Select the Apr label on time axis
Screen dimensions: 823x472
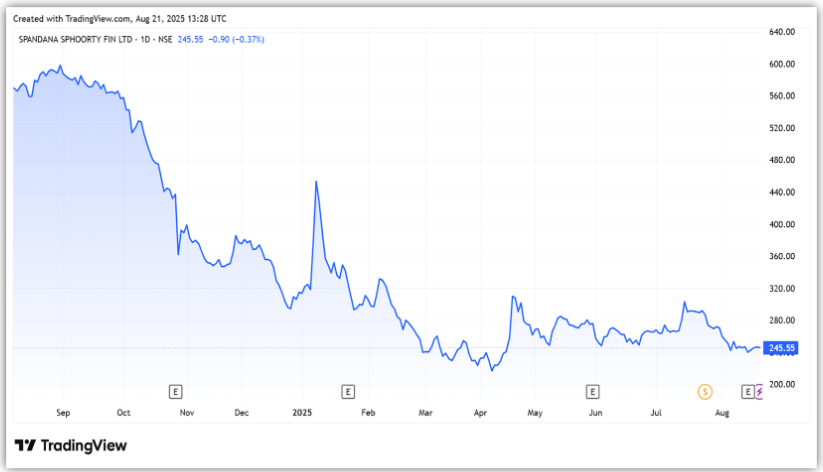click(x=480, y=412)
